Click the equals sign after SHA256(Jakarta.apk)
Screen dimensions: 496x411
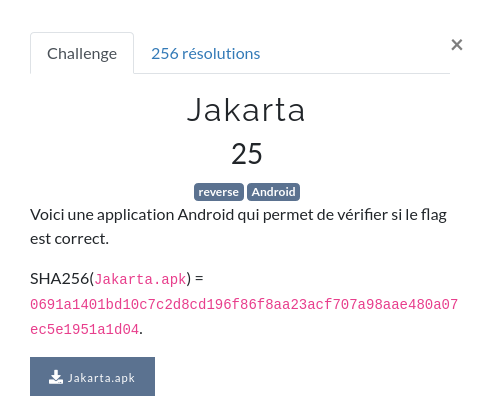coord(199,278)
